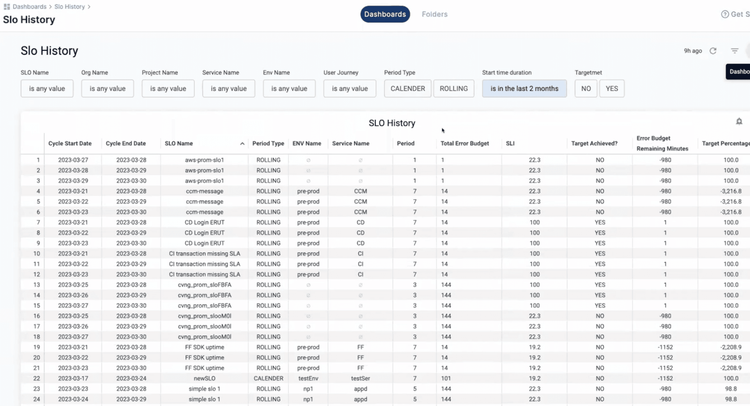Click the alert bell icon on SLO History tile

coord(739,122)
